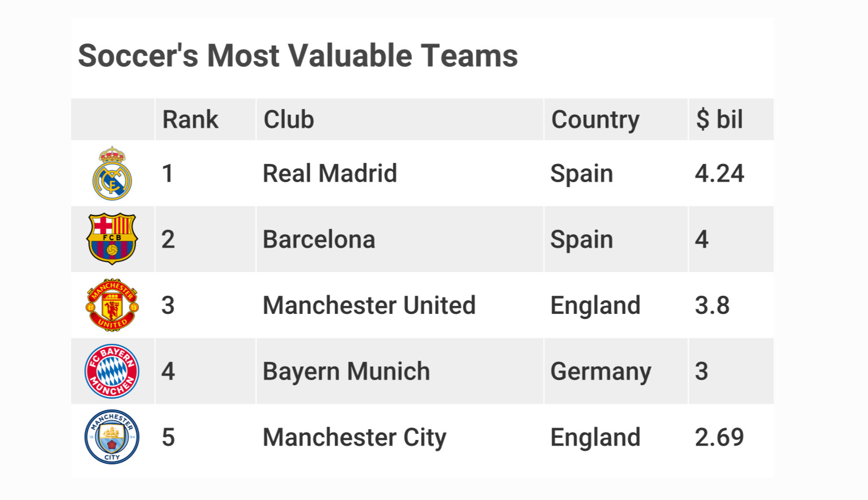
Task: Click the Manchester City crest icon
Action: (x=112, y=437)
